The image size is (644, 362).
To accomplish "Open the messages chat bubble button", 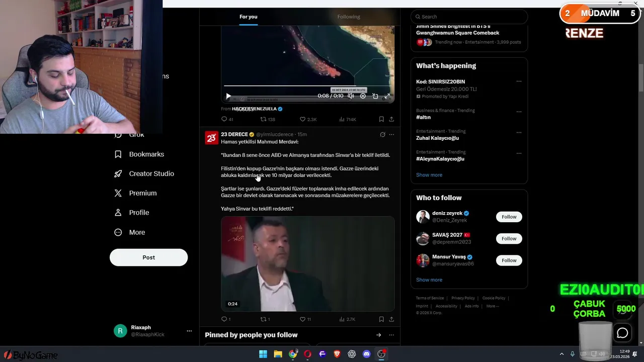I will [622, 333].
